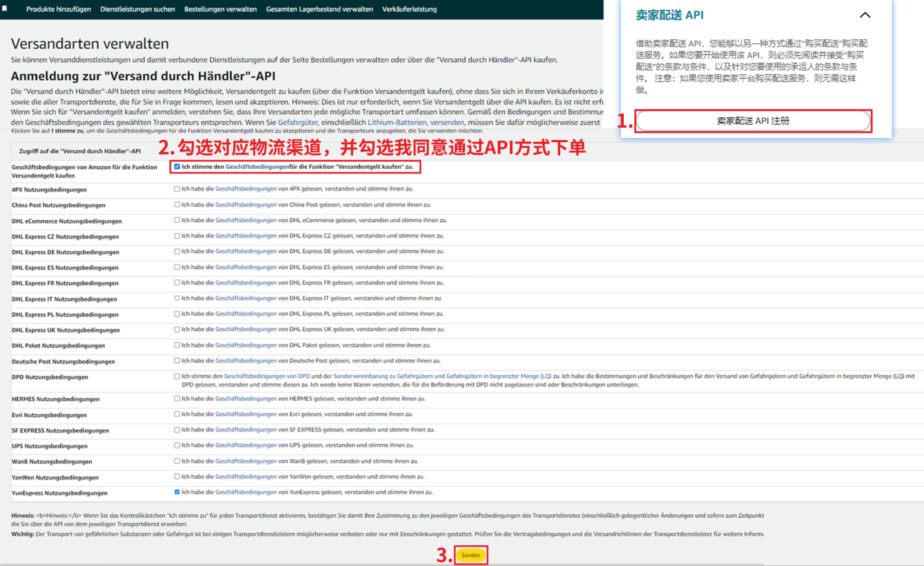Open Produkte hinzufügen menu
The width and height of the screenshot is (924, 566).
(x=58, y=9)
